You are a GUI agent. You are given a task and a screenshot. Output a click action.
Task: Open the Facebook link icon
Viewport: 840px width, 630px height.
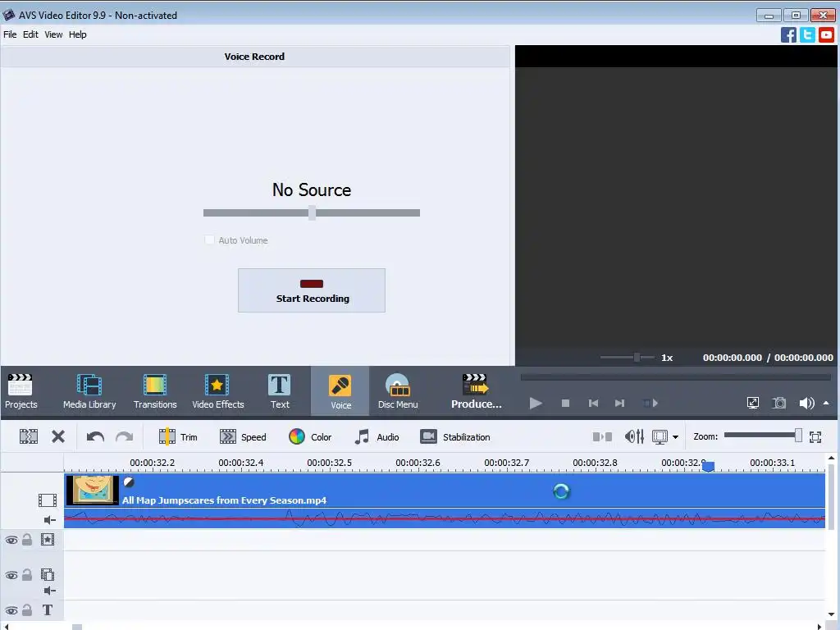788,34
